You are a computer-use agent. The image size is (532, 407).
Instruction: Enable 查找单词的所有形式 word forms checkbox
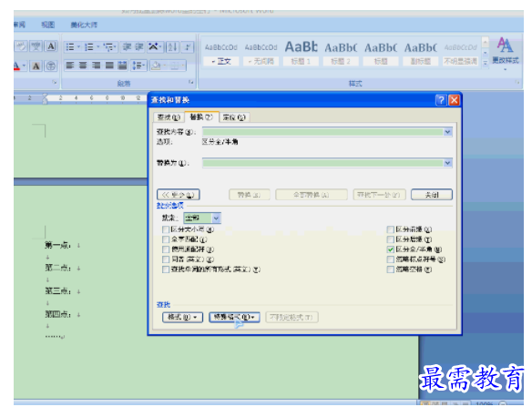pyautogui.click(x=166, y=270)
